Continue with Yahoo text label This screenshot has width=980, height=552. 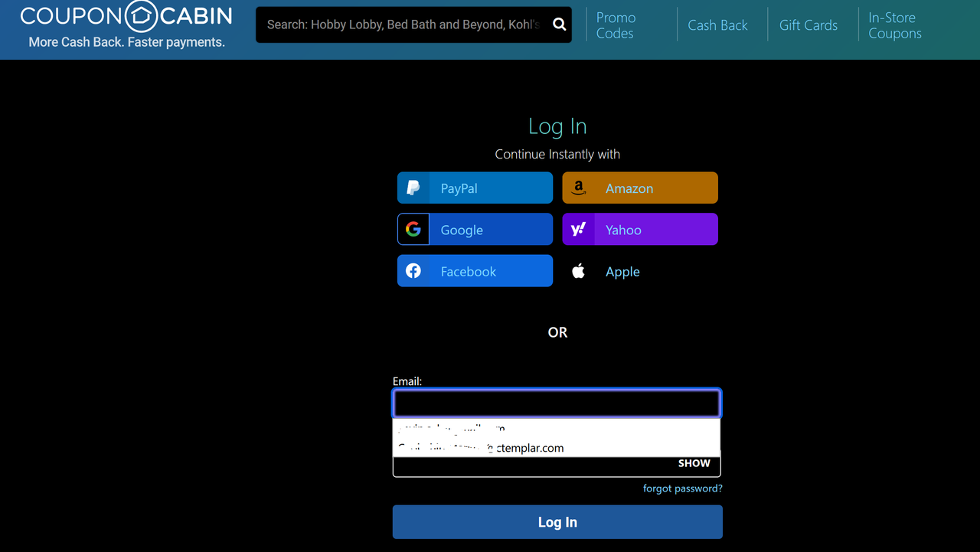point(623,230)
